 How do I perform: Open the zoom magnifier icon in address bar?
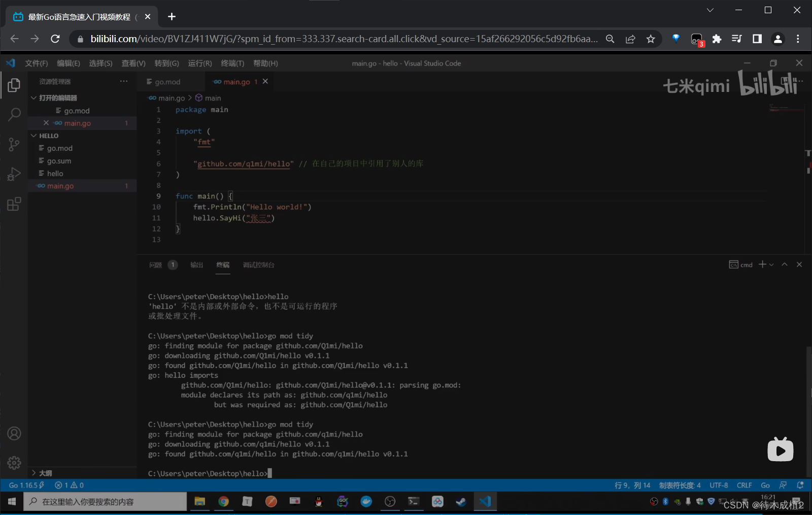[610, 39]
